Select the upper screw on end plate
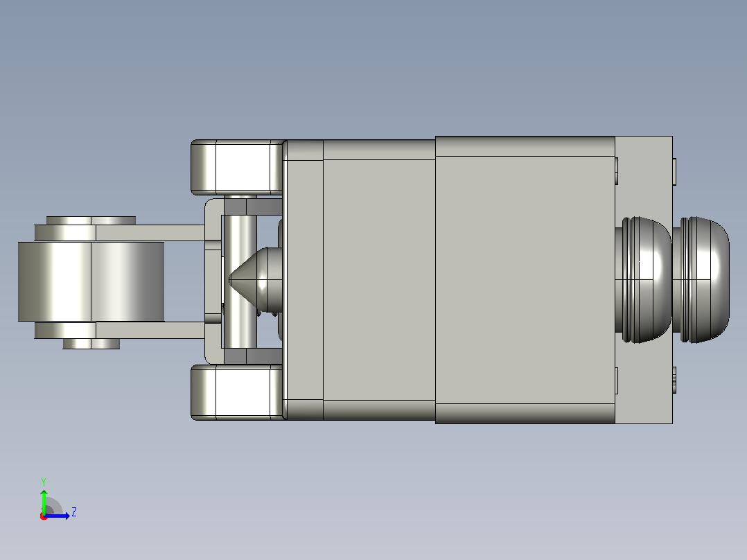Screen dimensions: 747x560 tap(674, 172)
